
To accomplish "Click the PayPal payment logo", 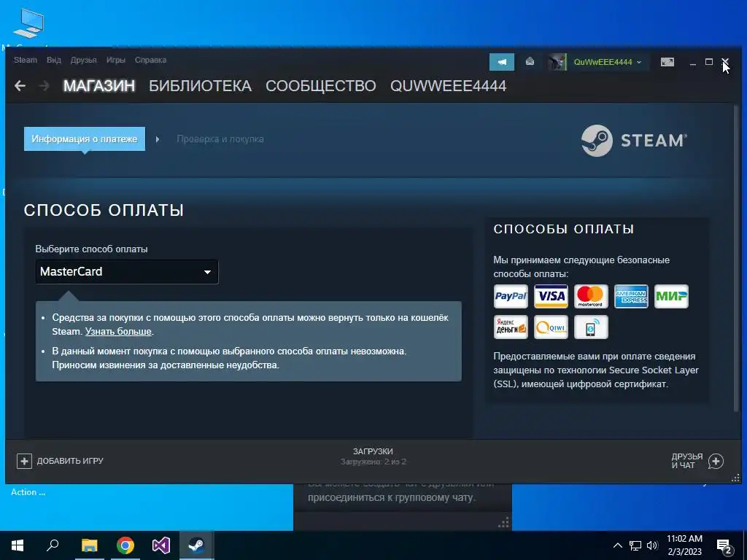I will click(x=511, y=296).
